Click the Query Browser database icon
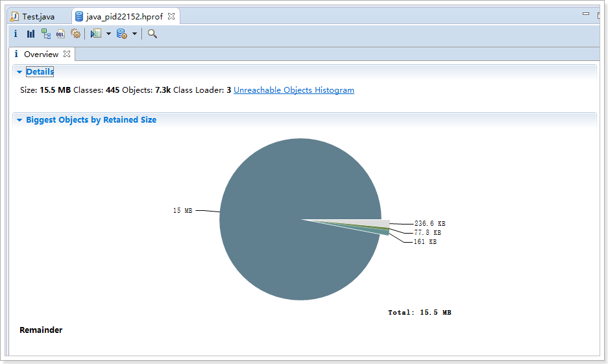608x364 pixels. [x=121, y=34]
